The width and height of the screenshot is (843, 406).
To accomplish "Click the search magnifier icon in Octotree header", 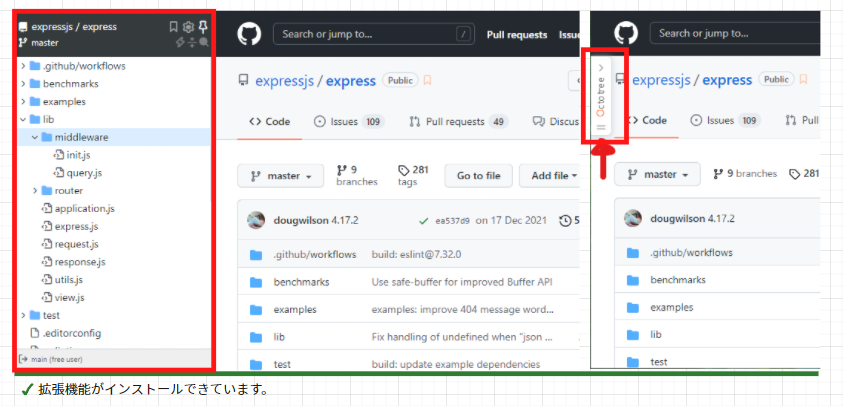I will [204, 42].
